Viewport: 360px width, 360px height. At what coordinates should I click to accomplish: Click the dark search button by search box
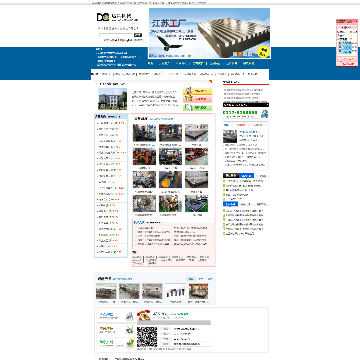[138, 35]
